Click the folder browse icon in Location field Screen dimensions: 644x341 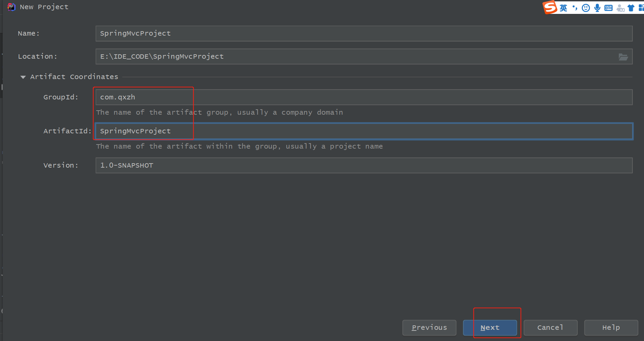(x=623, y=57)
